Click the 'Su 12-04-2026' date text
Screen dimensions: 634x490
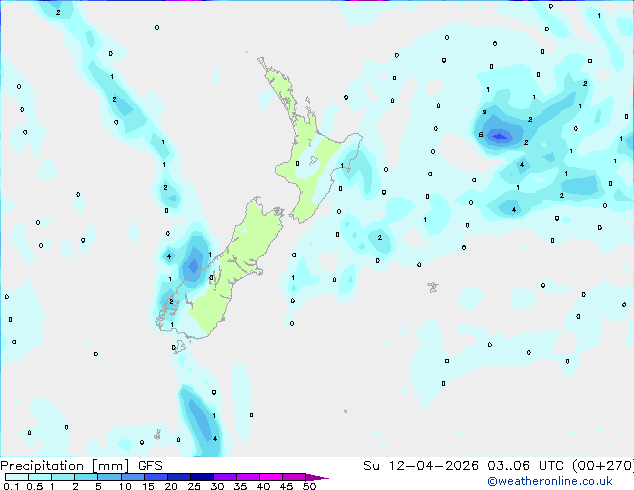(421, 466)
